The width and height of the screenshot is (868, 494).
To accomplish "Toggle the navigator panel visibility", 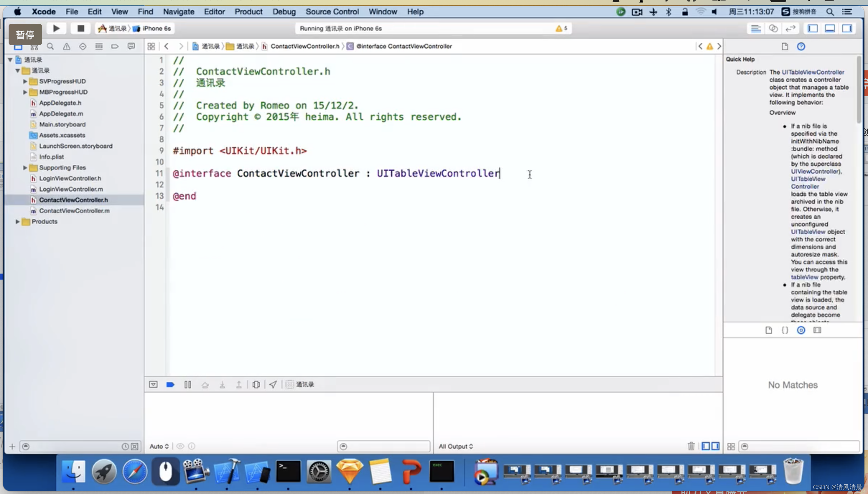I will (812, 28).
